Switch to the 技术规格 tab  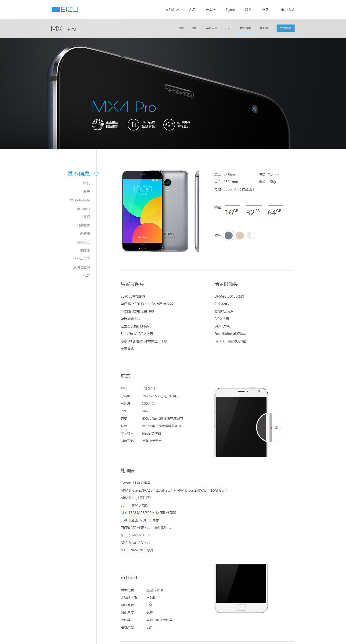pyautogui.click(x=245, y=28)
